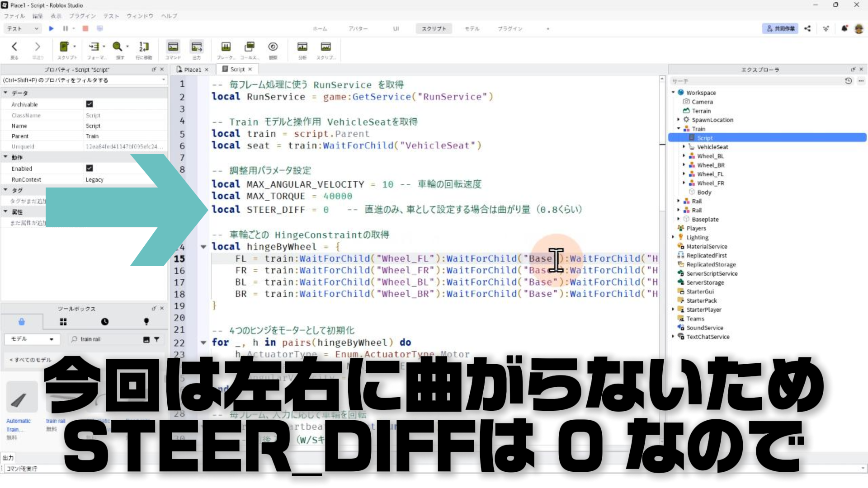Open the Breakpoints panel icon
Image resolution: width=868 pixels, height=488 pixels.
(226, 47)
